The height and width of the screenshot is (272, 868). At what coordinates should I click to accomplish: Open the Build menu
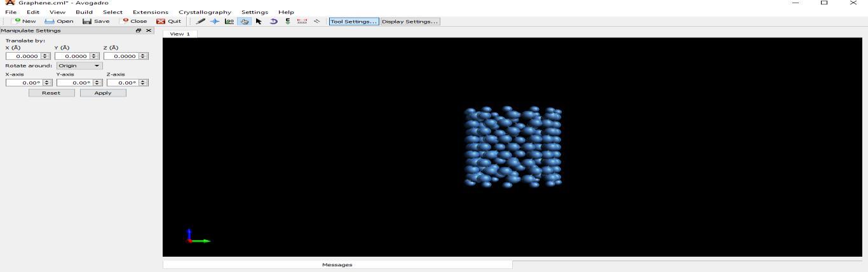(84, 11)
